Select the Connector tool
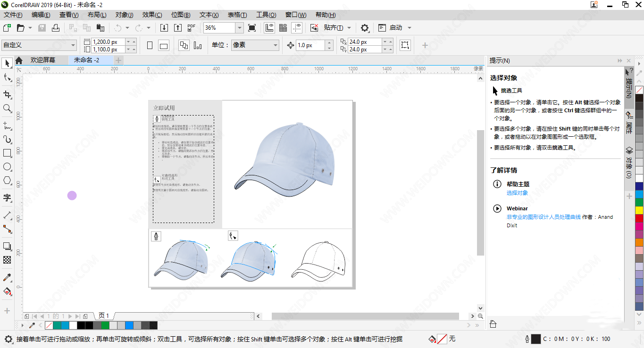The image size is (644, 348). tap(7, 229)
